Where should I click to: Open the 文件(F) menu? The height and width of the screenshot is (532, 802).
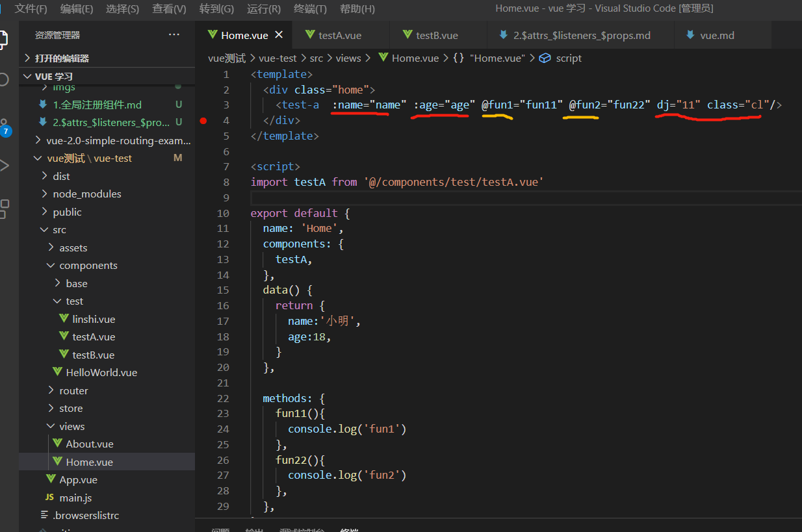[31, 9]
